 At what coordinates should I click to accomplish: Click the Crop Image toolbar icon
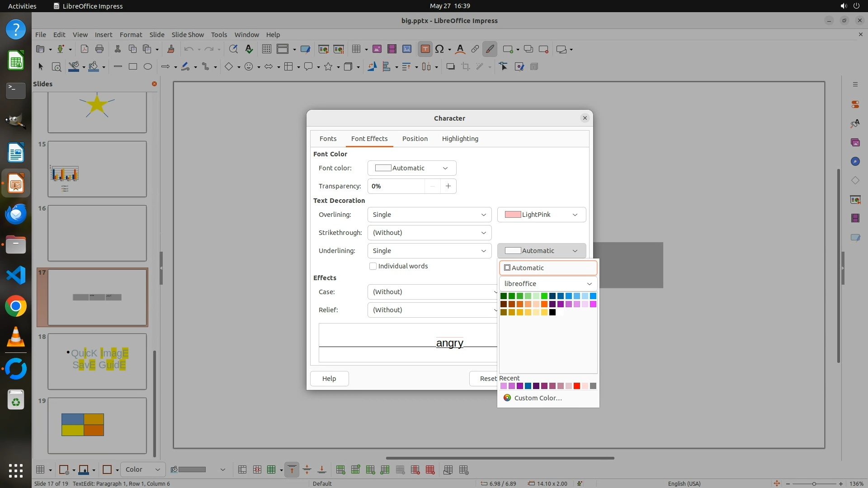point(465,67)
